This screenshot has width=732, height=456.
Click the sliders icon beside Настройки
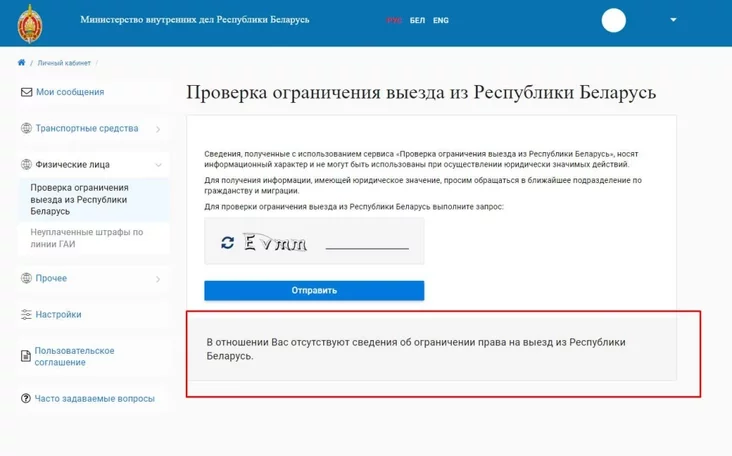(26, 315)
